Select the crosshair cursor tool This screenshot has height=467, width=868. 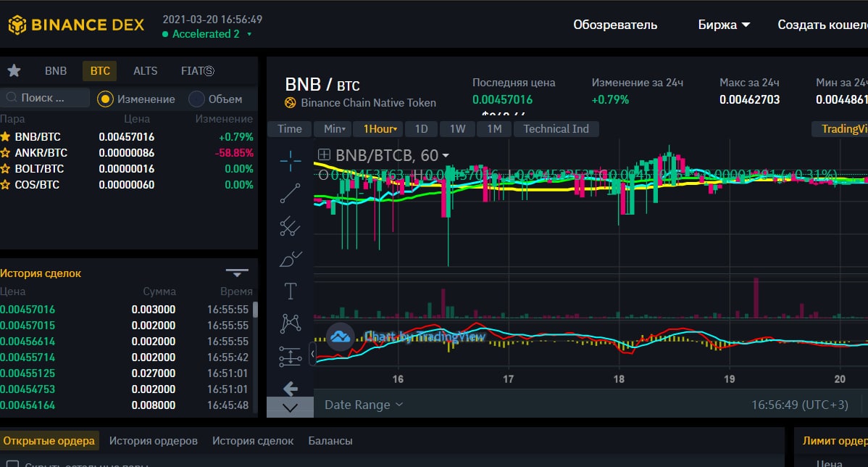[x=290, y=161]
